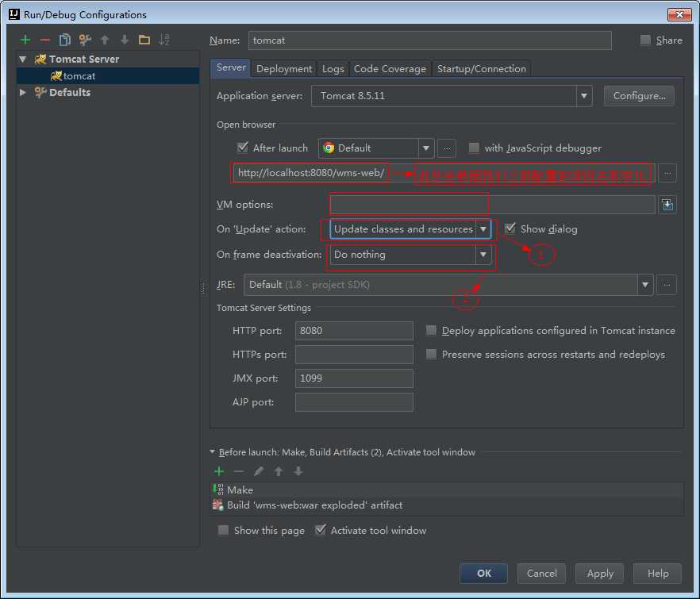Click the localhost URL field
700x599 pixels.
pos(444,173)
